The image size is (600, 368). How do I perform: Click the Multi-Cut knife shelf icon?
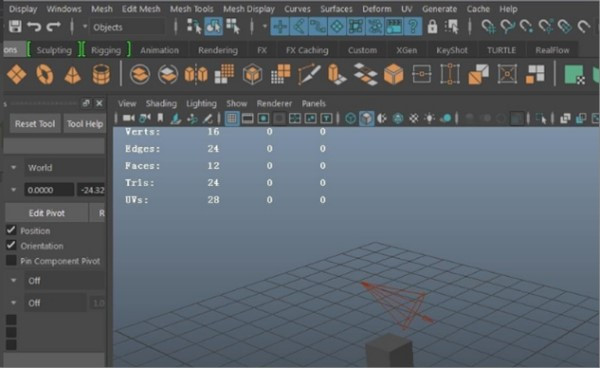tap(309, 74)
